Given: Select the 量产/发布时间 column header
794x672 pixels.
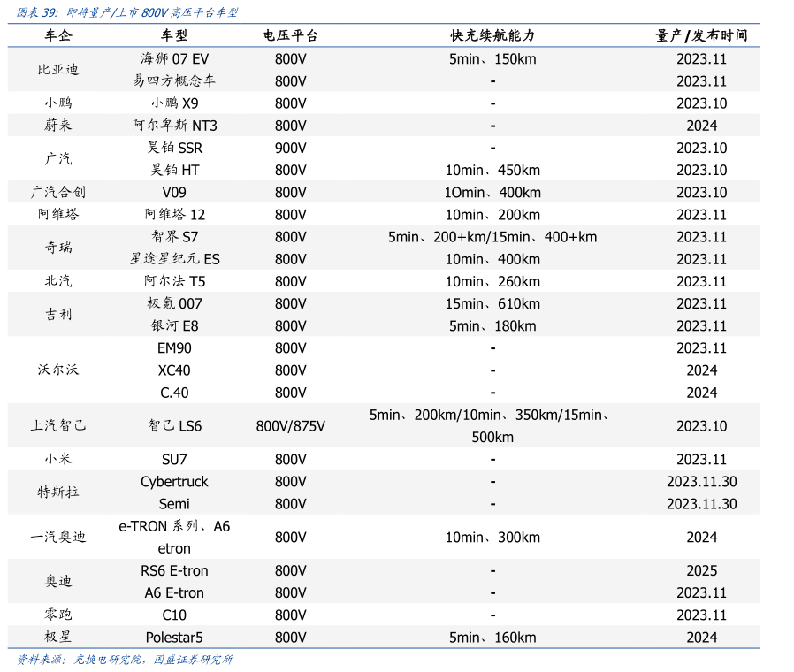Looking at the screenshot, I should 701,35.
